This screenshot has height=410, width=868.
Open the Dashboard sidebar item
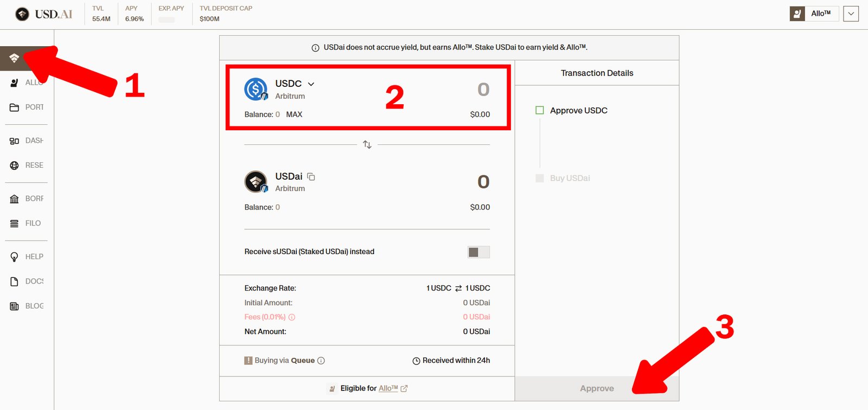click(x=27, y=141)
